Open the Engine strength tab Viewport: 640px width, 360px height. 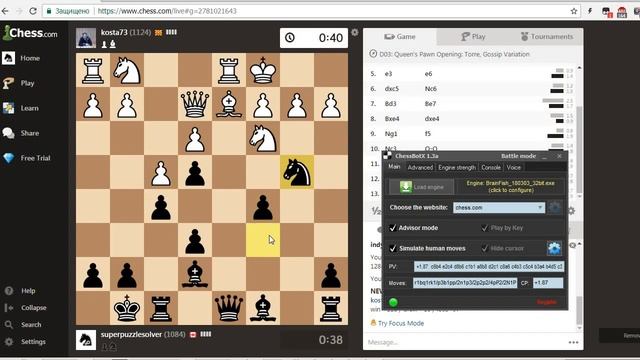(457, 167)
